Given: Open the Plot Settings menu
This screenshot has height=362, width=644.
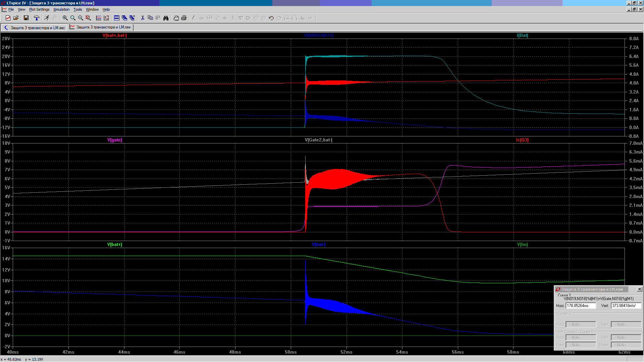Looking at the screenshot, I should coord(39,9).
